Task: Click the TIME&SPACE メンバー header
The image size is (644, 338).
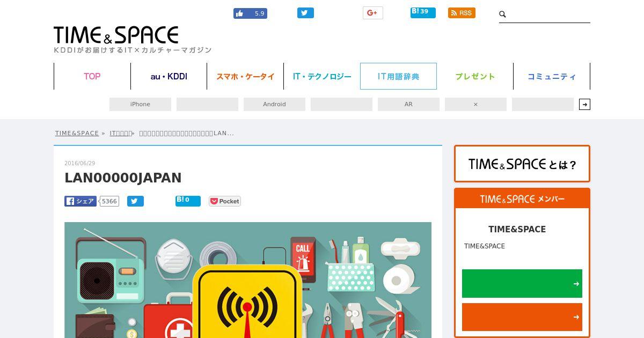Action: click(522, 199)
